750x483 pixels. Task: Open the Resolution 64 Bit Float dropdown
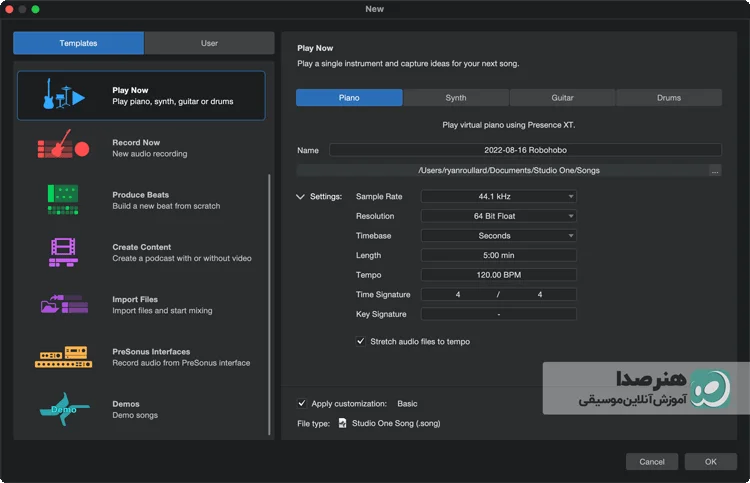point(498,216)
